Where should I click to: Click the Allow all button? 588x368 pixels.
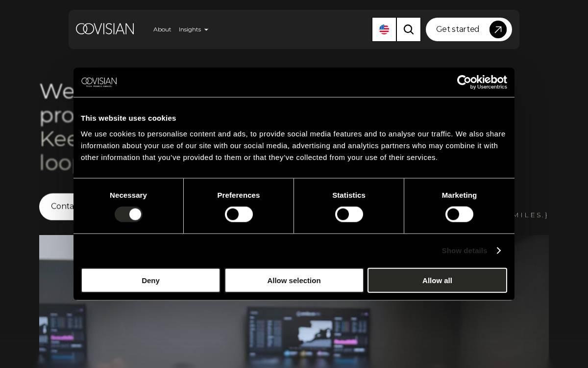437,280
